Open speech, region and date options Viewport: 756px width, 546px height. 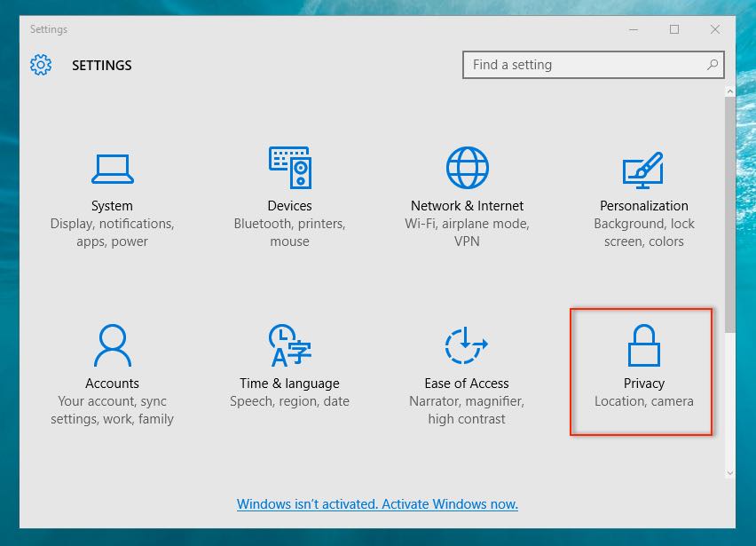click(x=289, y=400)
